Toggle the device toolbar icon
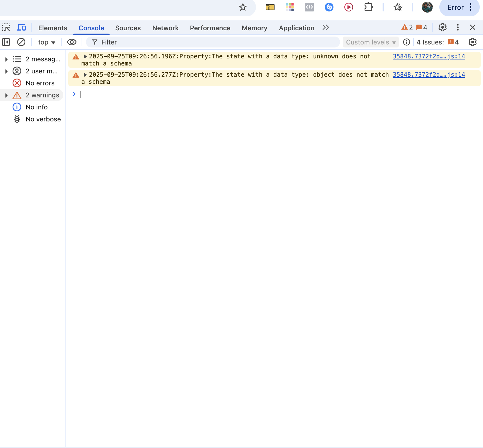 coord(21,28)
